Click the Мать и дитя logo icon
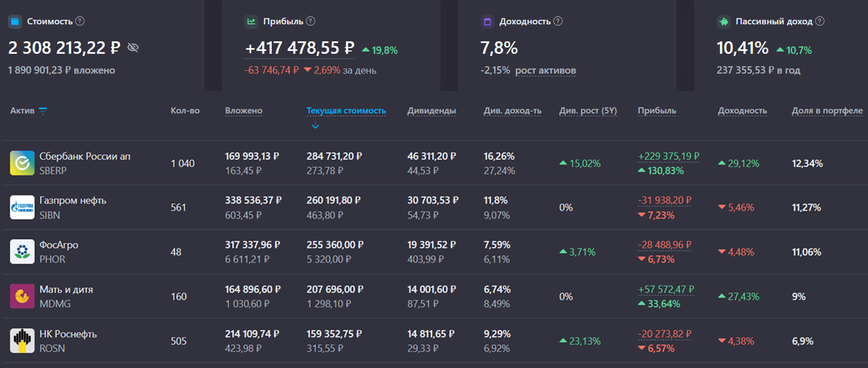The height and width of the screenshot is (368, 868). (22, 297)
